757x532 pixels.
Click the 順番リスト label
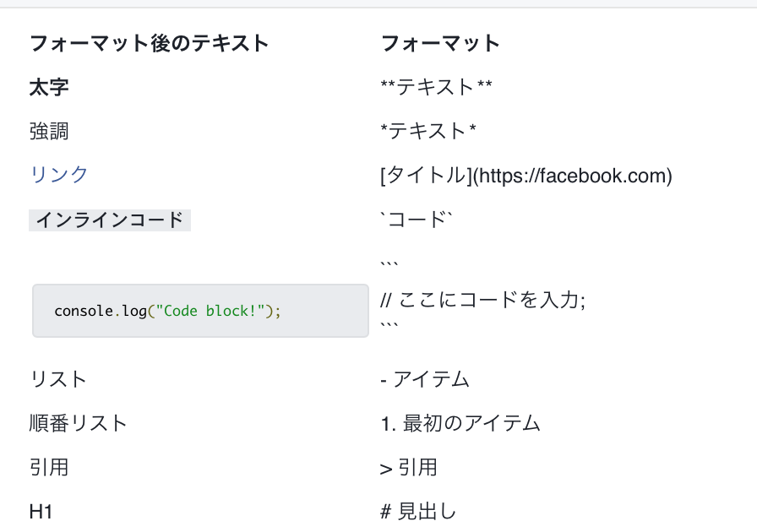79,423
